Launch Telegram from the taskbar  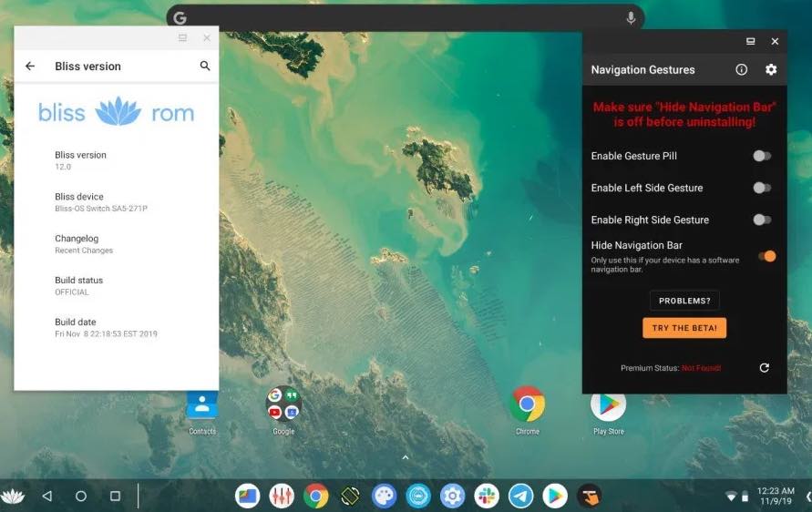(x=521, y=496)
